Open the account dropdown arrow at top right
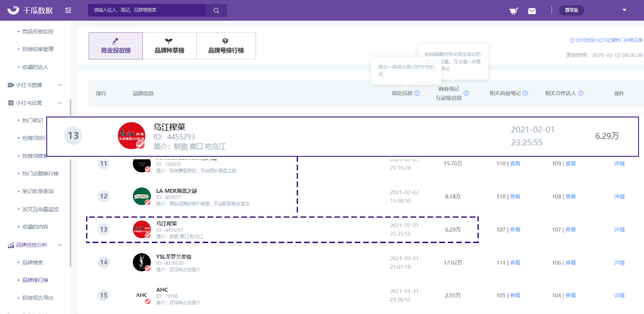This screenshot has width=644, height=314. pos(624,10)
